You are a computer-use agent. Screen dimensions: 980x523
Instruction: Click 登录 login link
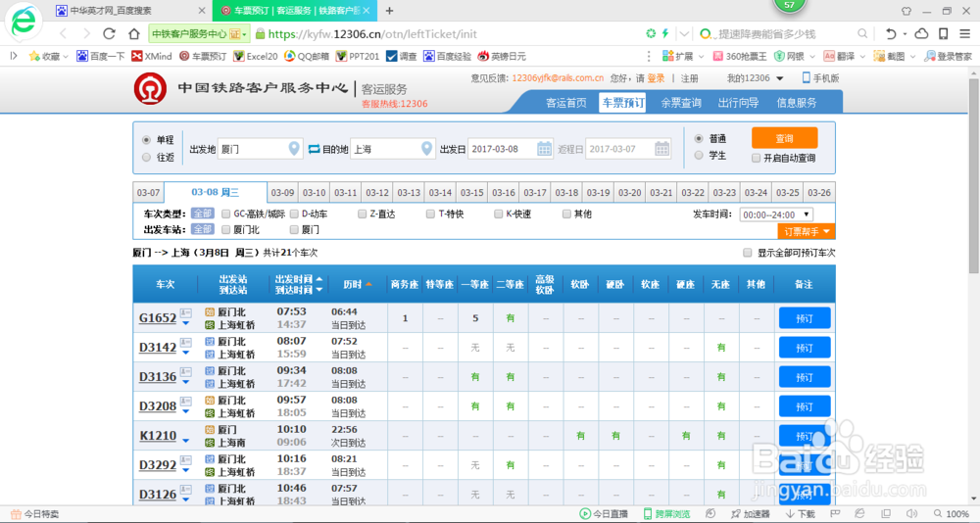pos(656,78)
